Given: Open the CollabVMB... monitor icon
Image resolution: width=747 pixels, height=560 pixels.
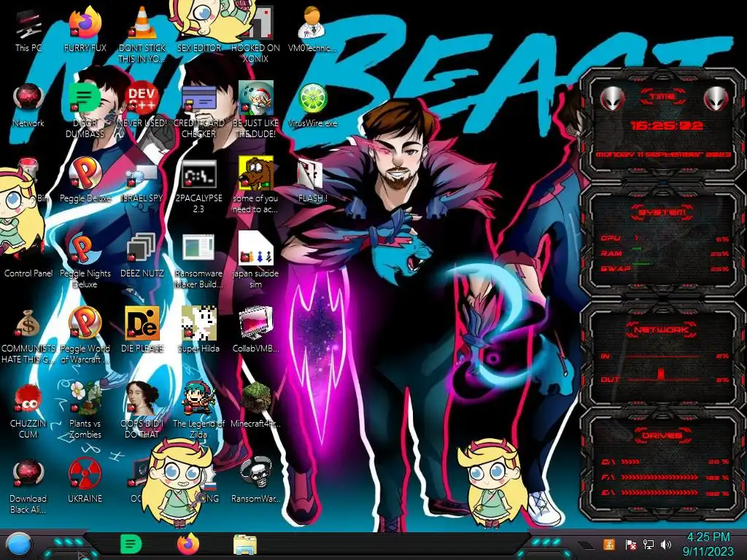Looking at the screenshot, I should [x=256, y=330].
